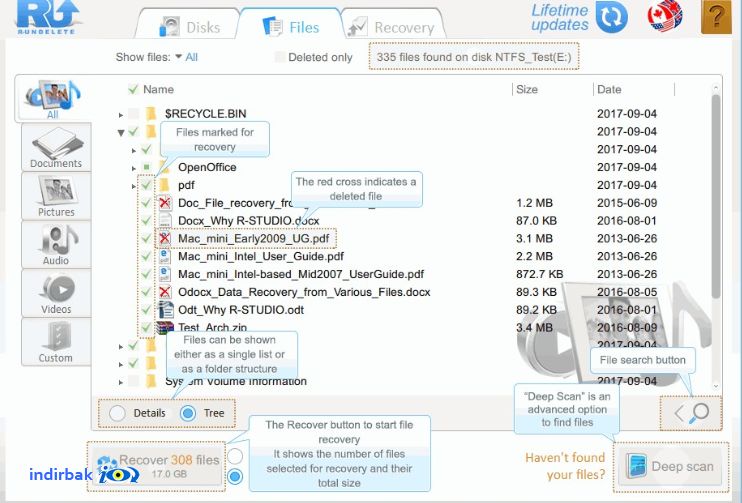Select Mac_mini_Intel-based_Mid2007_UserGuide.pdf row

coord(301,274)
